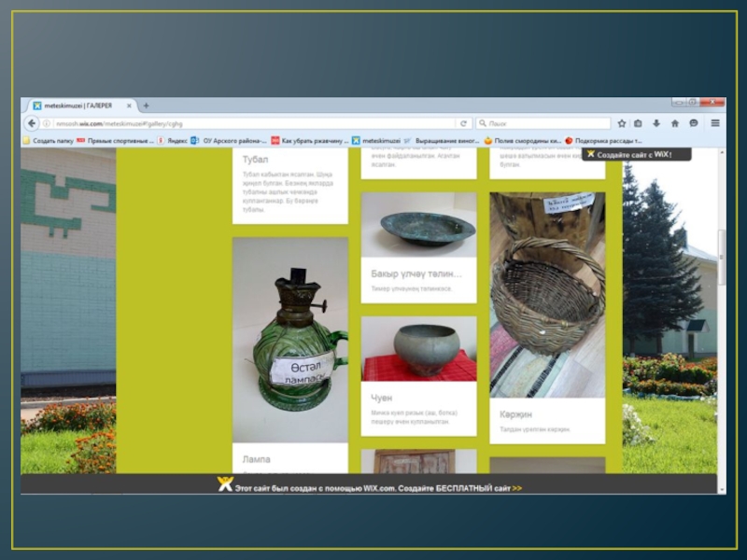Click the address bar URL field
The height and width of the screenshot is (560, 747).
[x=252, y=124]
